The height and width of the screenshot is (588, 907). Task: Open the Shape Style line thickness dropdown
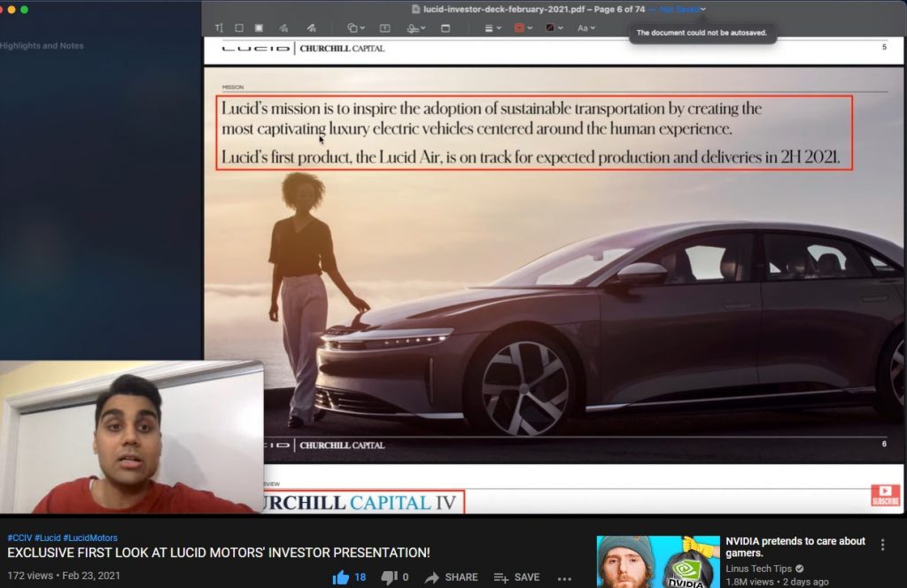tap(492, 27)
